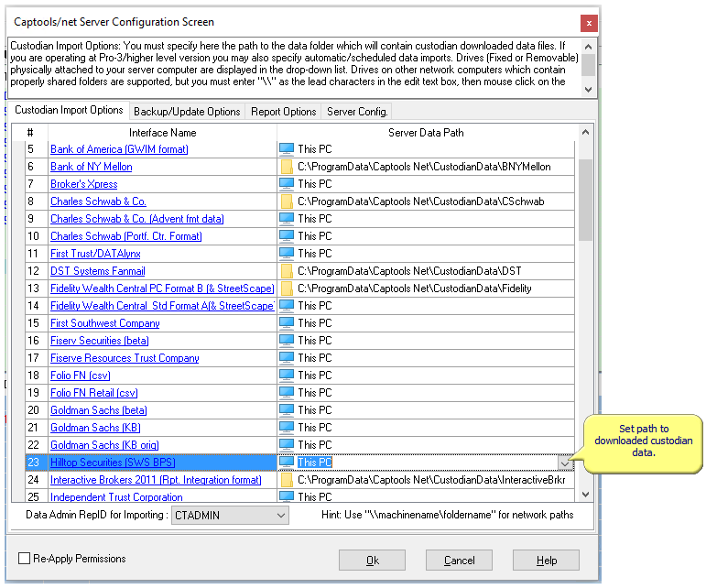Viewport: 706px width, 588px height.
Task: Click the PC icon in Folio FN (csv) row
Action: pos(287,376)
